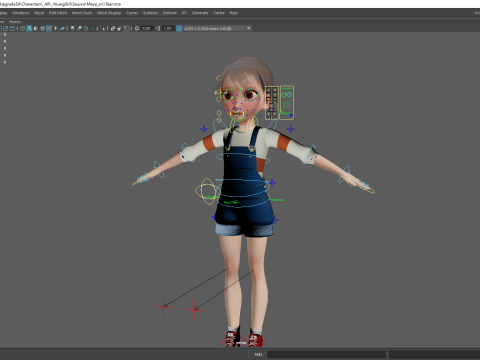Image resolution: width=480 pixels, height=360 pixels.
Task: Open the Edit Mesh menu
Action: (58, 13)
